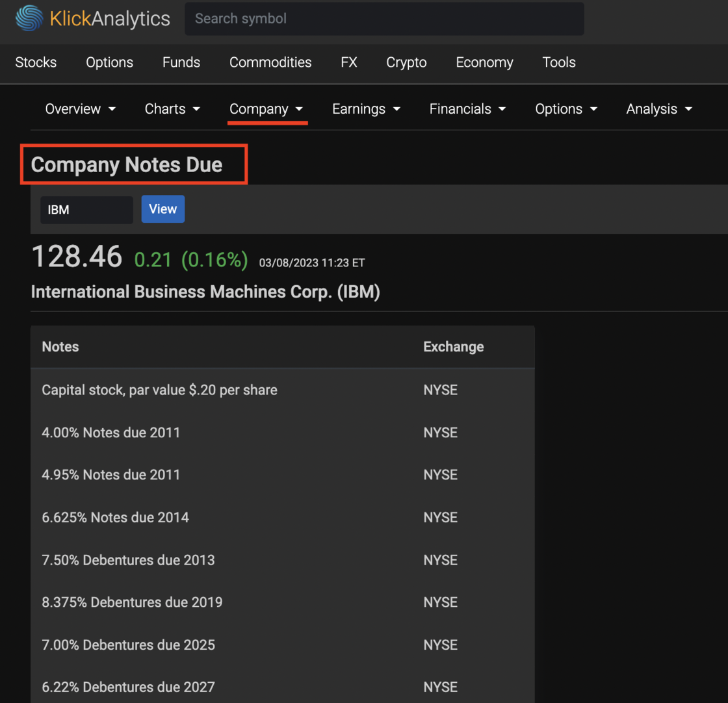Click the KlickAnalytics brand name link
This screenshot has width=728, height=703.
[110, 19]
